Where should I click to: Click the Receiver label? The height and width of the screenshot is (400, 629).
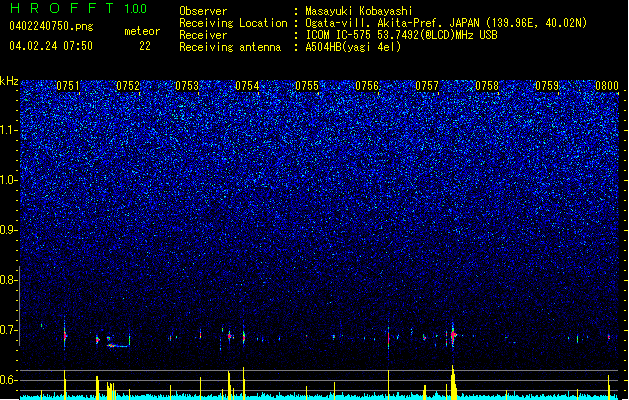click(203, 35)
